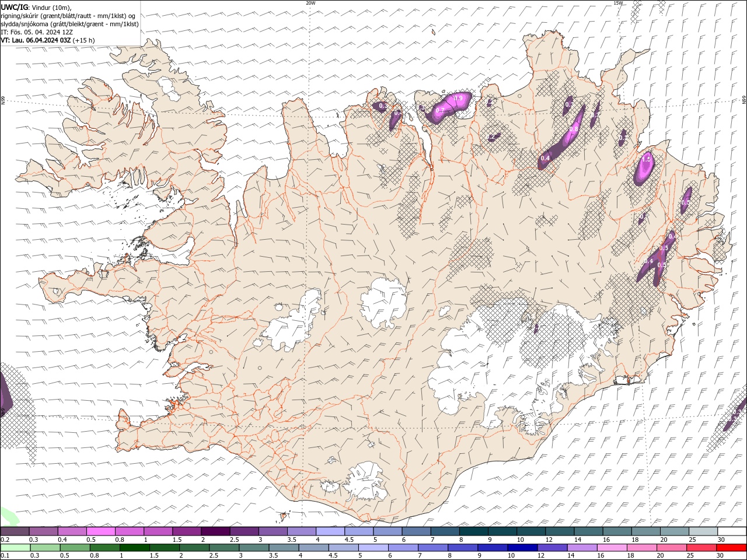This screenshot has height=560, width=747.
Task: Click the 0.8 value on the northeast snow band
Action: [x=574, y=129]
